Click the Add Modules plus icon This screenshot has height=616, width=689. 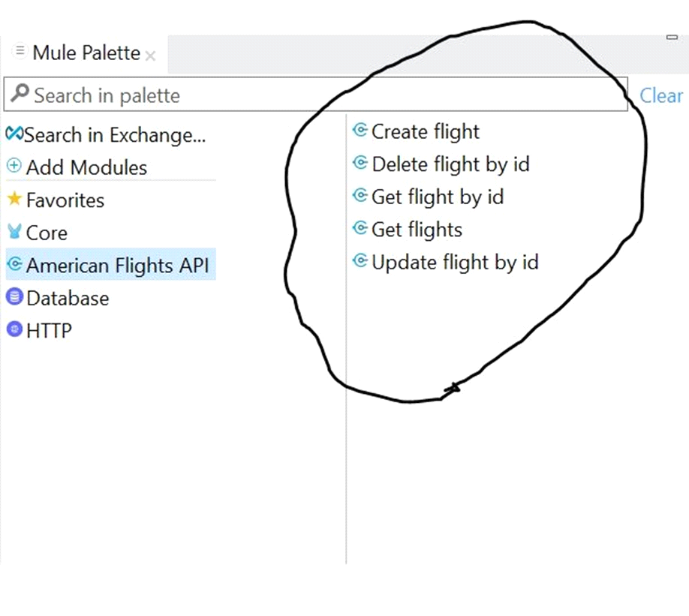pos(14,166)
